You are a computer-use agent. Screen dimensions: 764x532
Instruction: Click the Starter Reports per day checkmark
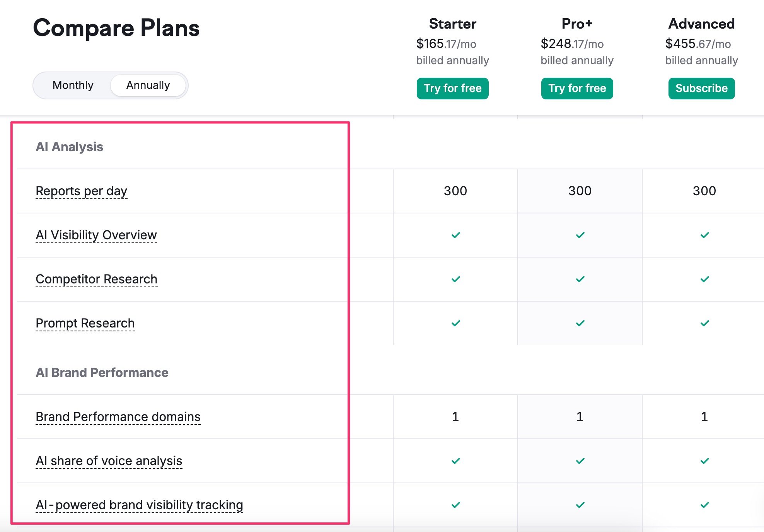pyautogui.click(x=455, y=191)
